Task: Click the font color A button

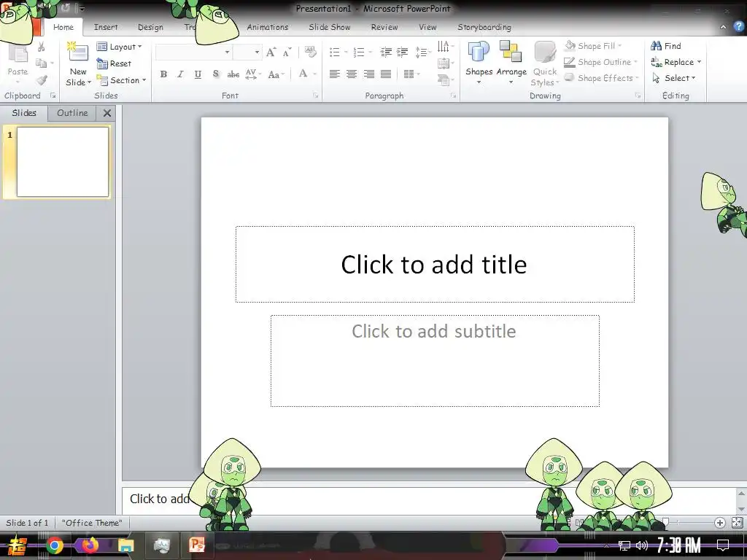Action: click(x=303, y=74)
